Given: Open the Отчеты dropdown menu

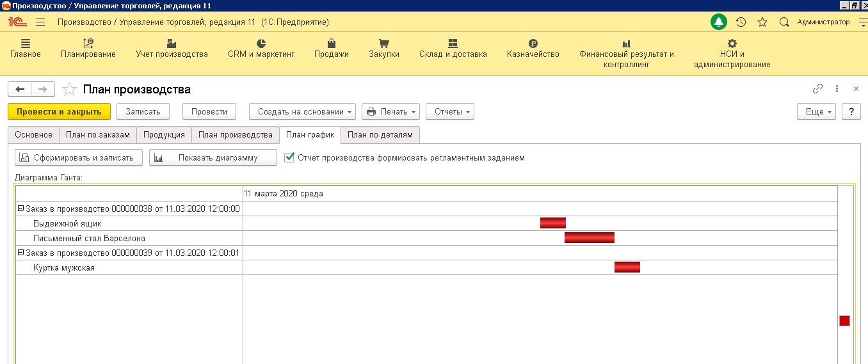Looking at the screenshot, I should coord(449,111).
